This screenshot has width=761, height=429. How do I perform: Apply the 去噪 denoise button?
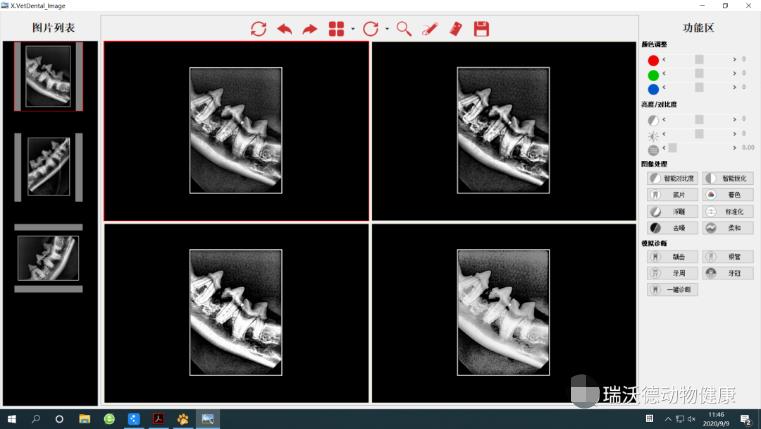pyautogui.click(x=672, y=228)
